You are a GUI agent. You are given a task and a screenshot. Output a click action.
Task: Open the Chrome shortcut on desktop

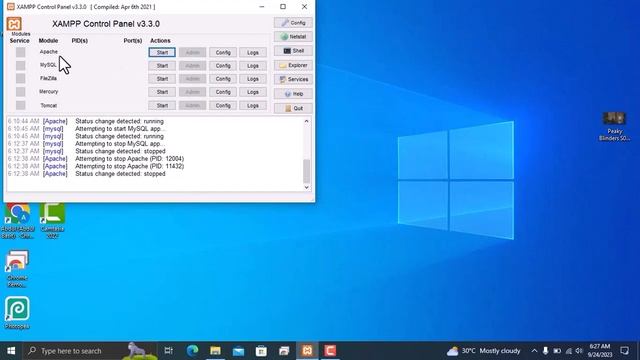pos(17,221)
